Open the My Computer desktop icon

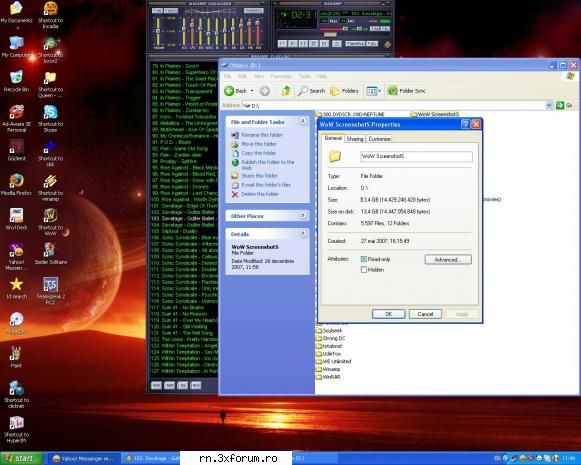(x=16, y=47)
